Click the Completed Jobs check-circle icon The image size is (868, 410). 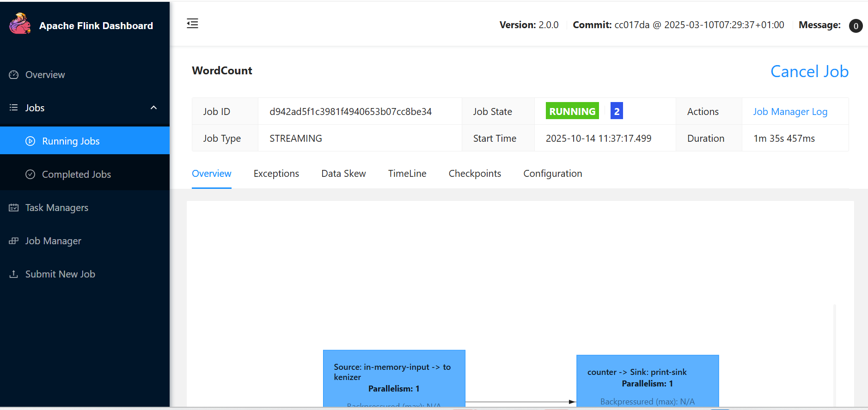31,175
